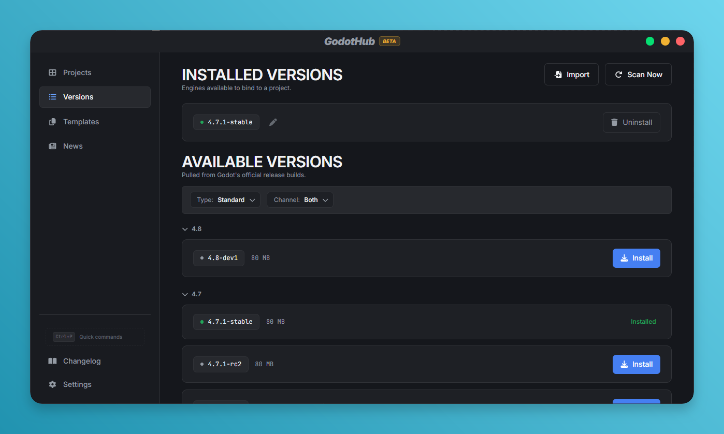
Task: Click the AVAILABLE VERSIONS heading
Action: pyautogui.click(x=262, y=162)
